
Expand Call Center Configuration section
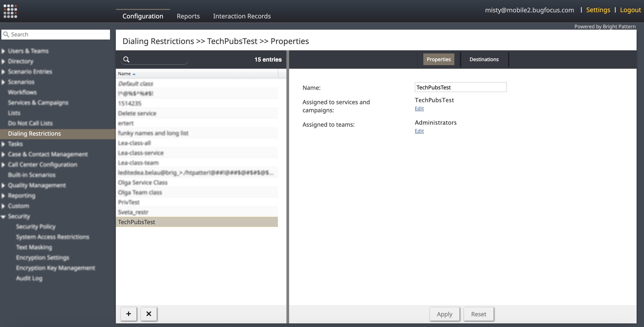click(x=3, y=165)
